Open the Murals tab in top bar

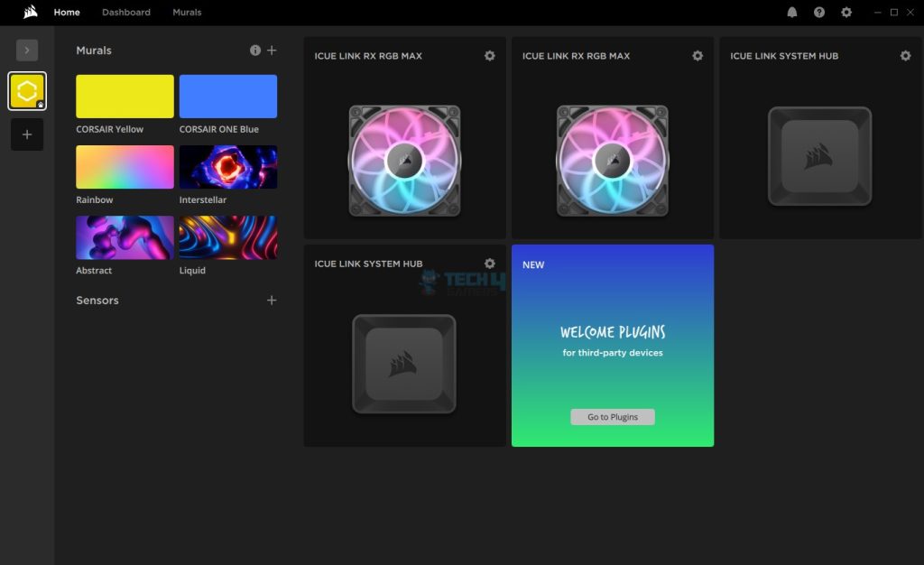(187, 13)
